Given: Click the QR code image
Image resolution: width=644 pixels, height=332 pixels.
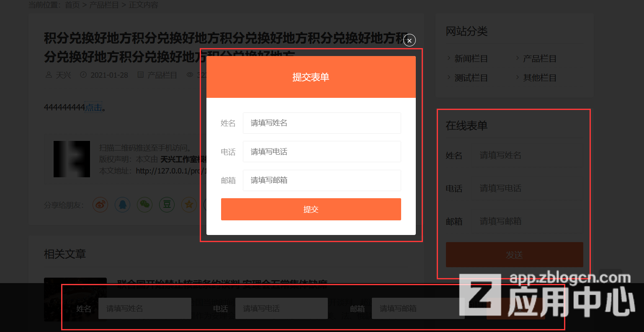Looking at the screenshot, I should click(x=72, y=159).
